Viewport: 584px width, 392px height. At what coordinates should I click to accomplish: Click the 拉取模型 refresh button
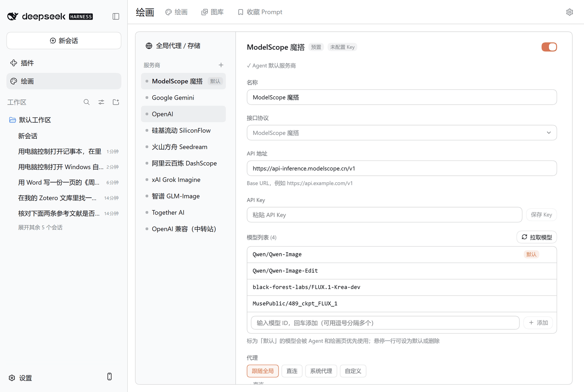tap(537, 237)
